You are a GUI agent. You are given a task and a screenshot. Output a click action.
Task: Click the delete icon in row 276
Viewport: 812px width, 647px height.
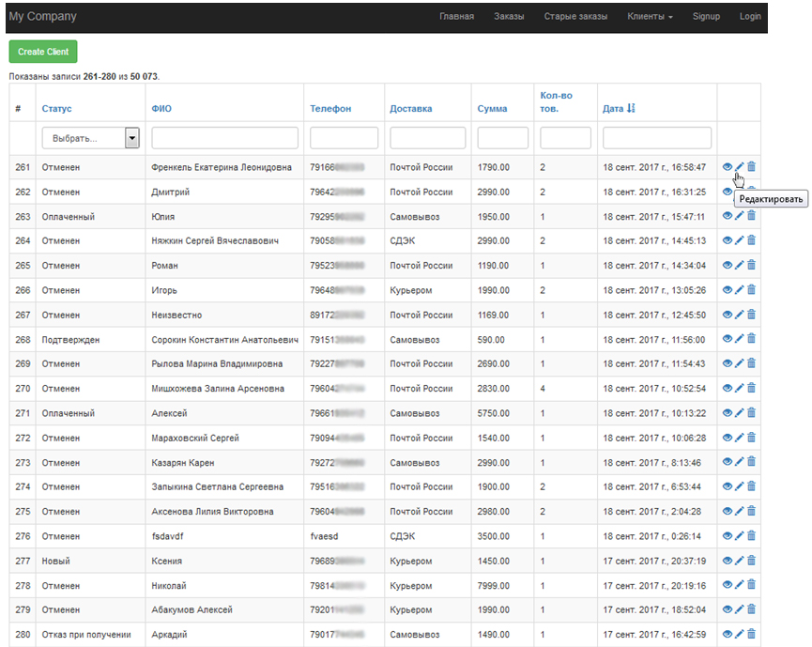[751, 535]
